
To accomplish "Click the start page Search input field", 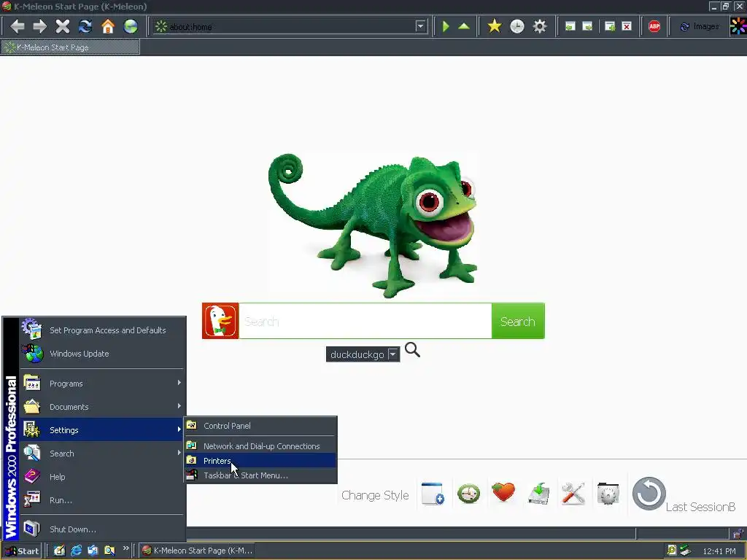I will (365, 321).
